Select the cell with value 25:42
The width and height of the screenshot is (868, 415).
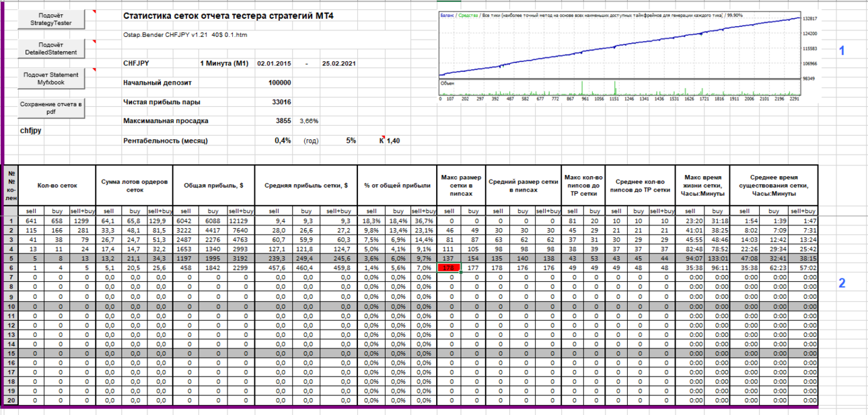802,249
